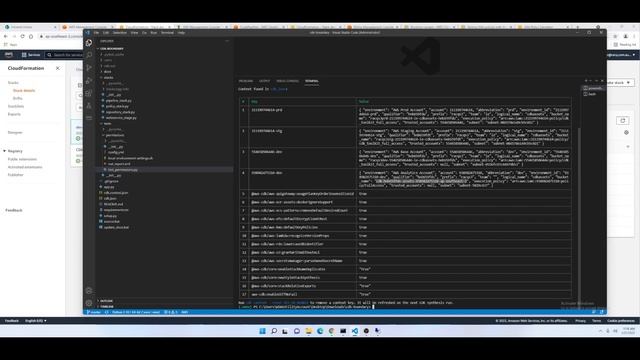
Task: Click the sync changes icon in status bar
Action: pos(107,312)
